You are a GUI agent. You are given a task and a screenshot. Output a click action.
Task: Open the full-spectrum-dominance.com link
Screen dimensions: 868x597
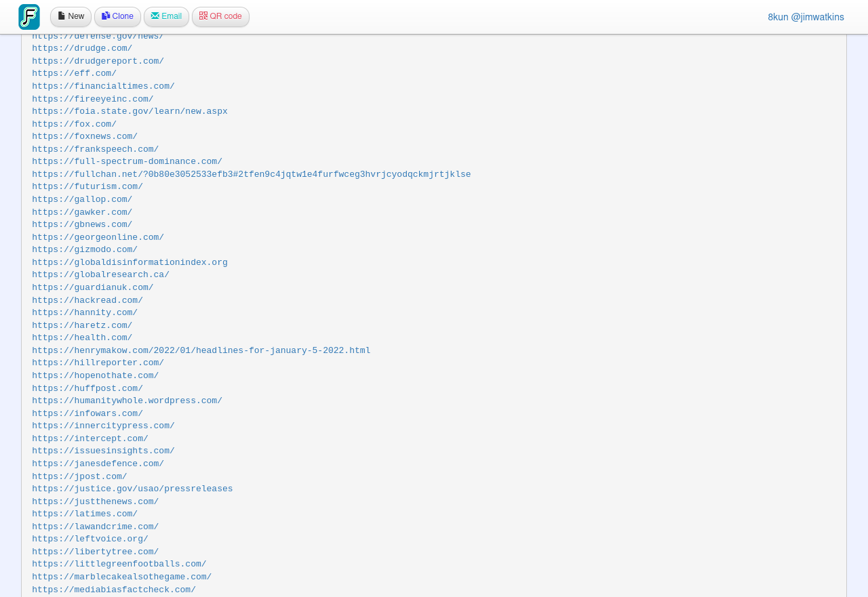[x=127, y=162]
